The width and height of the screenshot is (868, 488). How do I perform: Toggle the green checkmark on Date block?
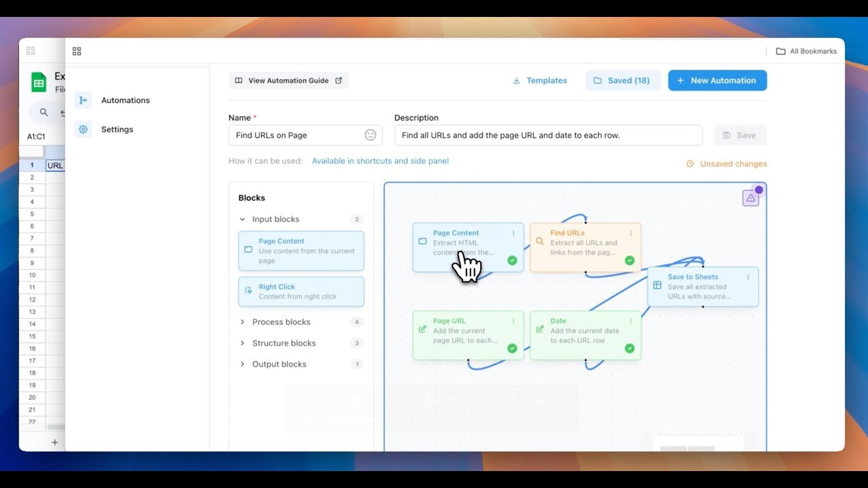pyautogui.click(x=629, y=349)
